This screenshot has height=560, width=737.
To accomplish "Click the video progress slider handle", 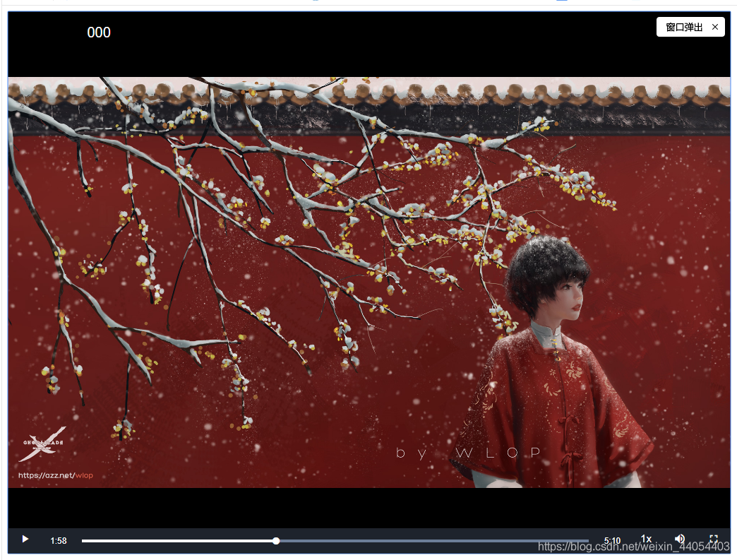I will pyautogui.click(x=277, y=541).
